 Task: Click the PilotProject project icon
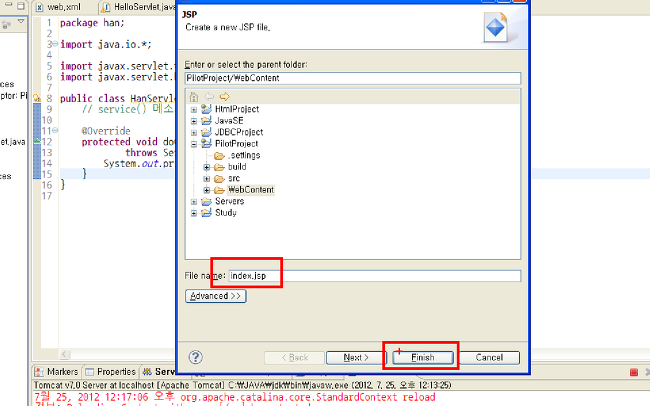tap(206, 143)
